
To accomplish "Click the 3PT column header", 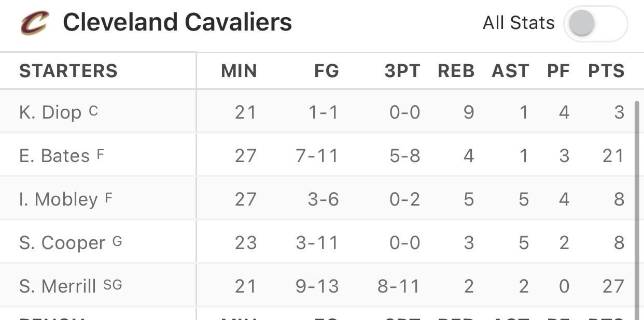I will (402, 71).
